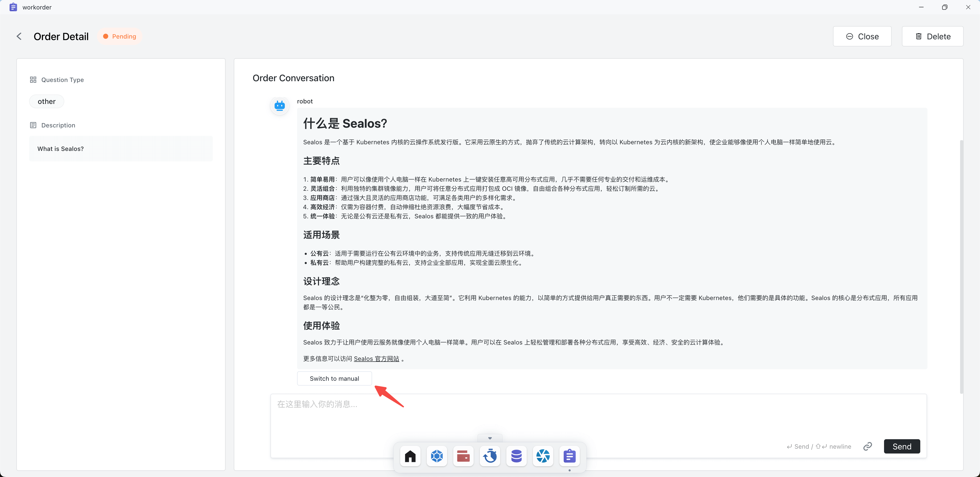Image resolution: width=980 pixels, height=477 pixels.
Task: Click the 'What is Sealos?' description box
Action: (x=121, y=148)
